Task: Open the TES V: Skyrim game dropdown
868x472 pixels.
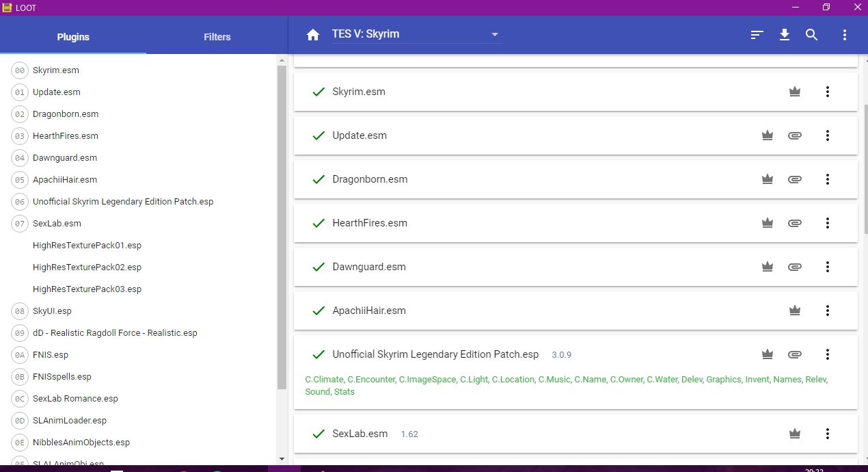Action: tap(416, 34)
